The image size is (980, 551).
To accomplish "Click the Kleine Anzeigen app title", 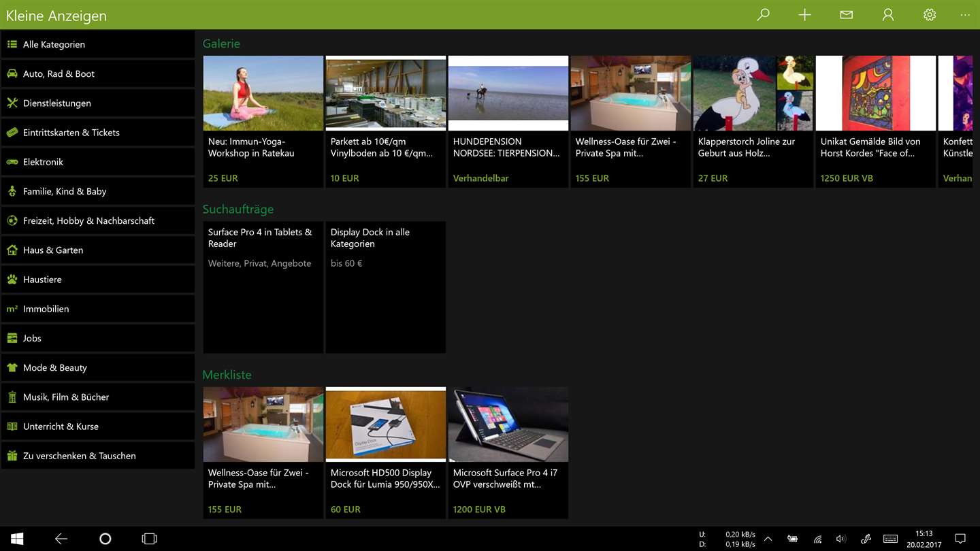I will click(x=56, y=16).
